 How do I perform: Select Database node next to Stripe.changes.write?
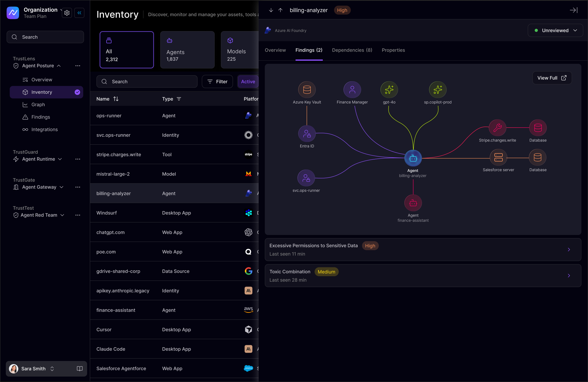click(538, 128)
